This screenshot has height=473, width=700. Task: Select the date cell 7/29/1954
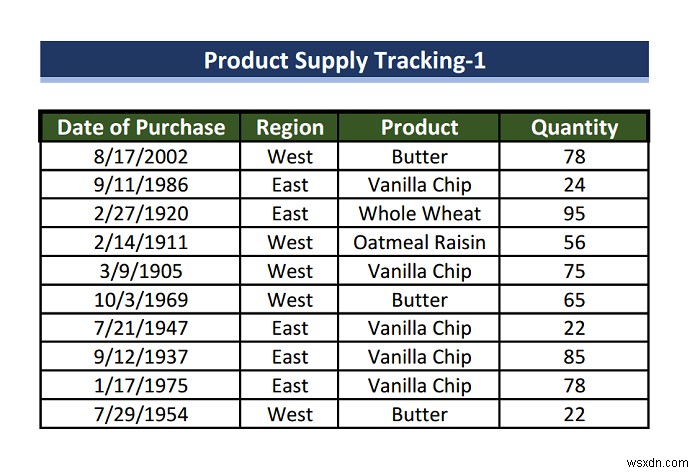pyautogui.click(x=140, y=414)
